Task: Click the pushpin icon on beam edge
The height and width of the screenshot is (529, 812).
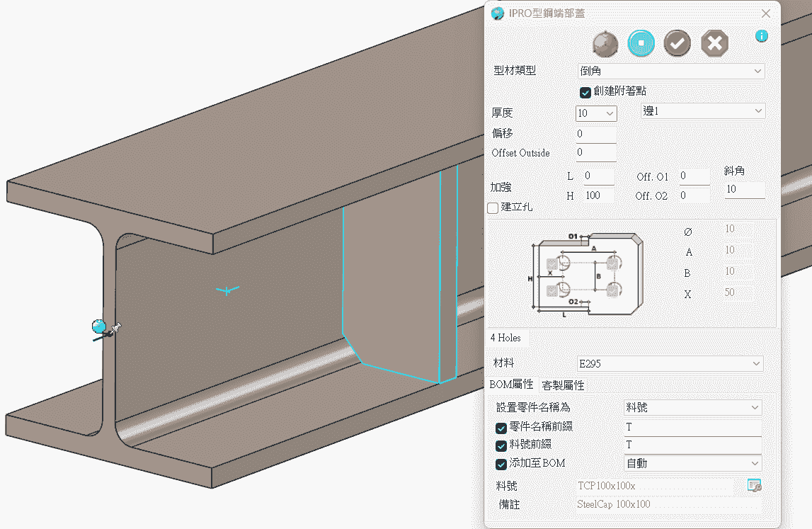Action: [115, 327]
